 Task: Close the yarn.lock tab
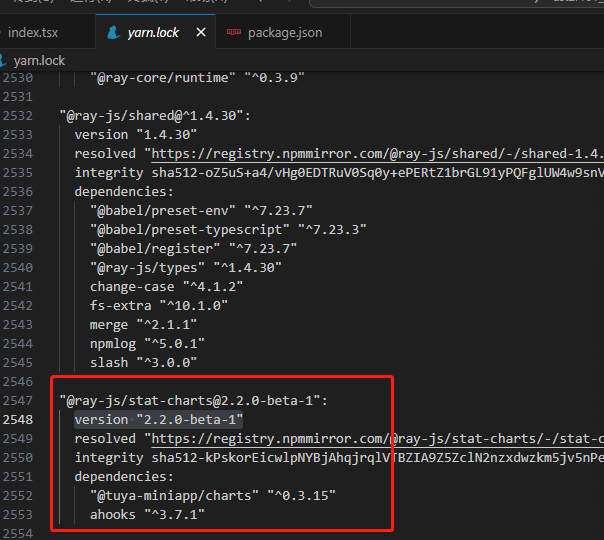[201, 32]
